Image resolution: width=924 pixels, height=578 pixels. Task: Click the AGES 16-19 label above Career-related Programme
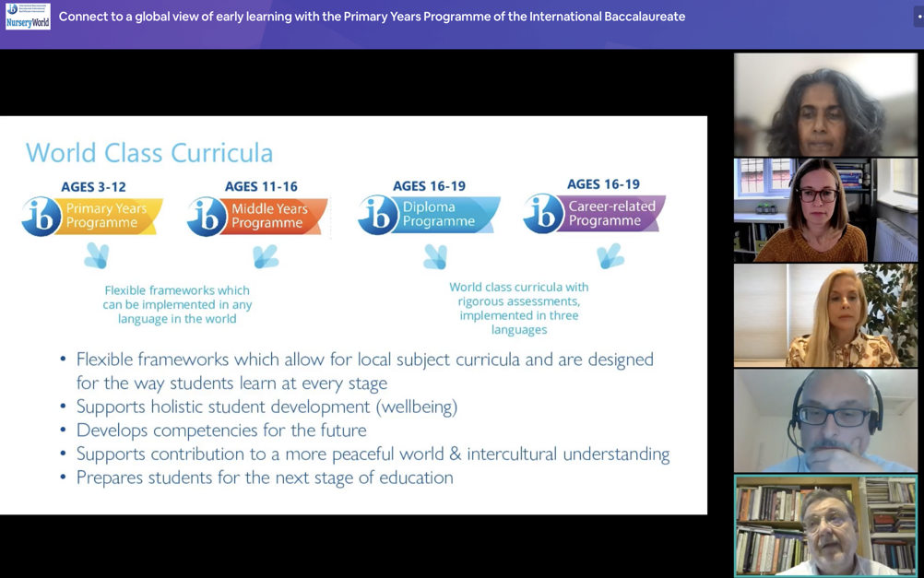click(603, 183)
